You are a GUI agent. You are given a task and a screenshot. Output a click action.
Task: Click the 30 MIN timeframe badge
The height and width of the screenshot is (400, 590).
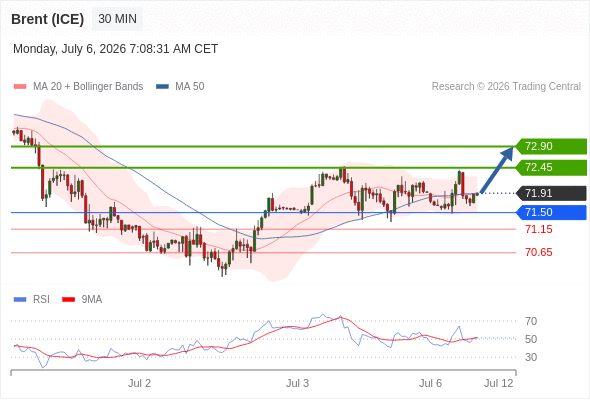(117, 19)
